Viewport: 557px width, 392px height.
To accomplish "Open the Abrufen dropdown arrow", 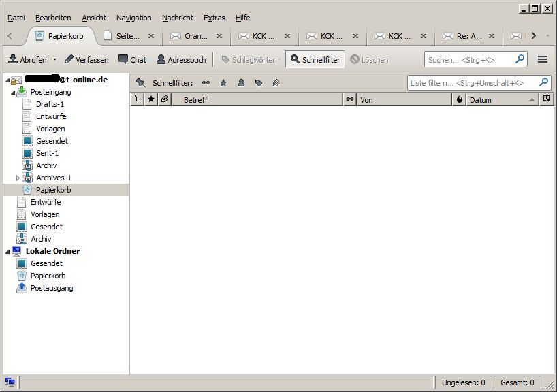I will click(x=55, y=60).
